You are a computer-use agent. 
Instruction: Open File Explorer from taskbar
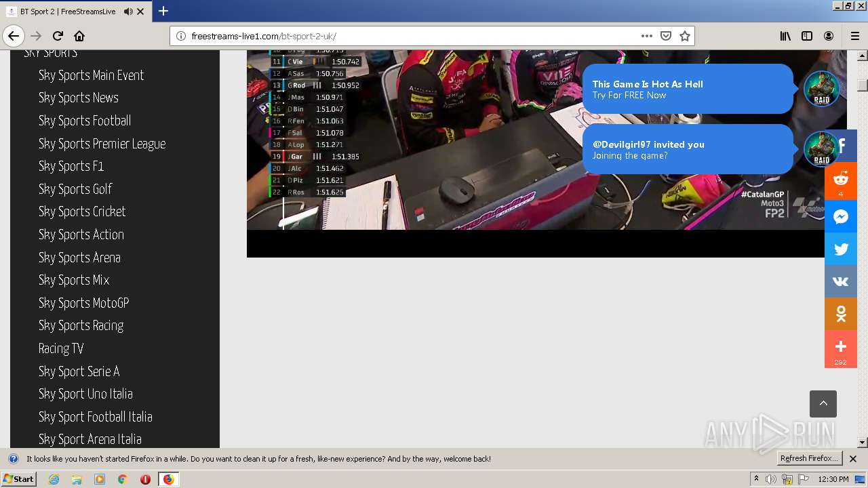[x=77, y=479]
